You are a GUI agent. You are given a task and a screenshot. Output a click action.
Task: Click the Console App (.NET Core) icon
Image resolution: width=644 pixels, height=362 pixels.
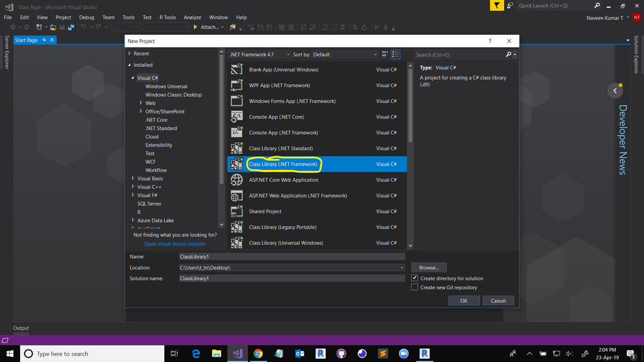pos(237,117)
